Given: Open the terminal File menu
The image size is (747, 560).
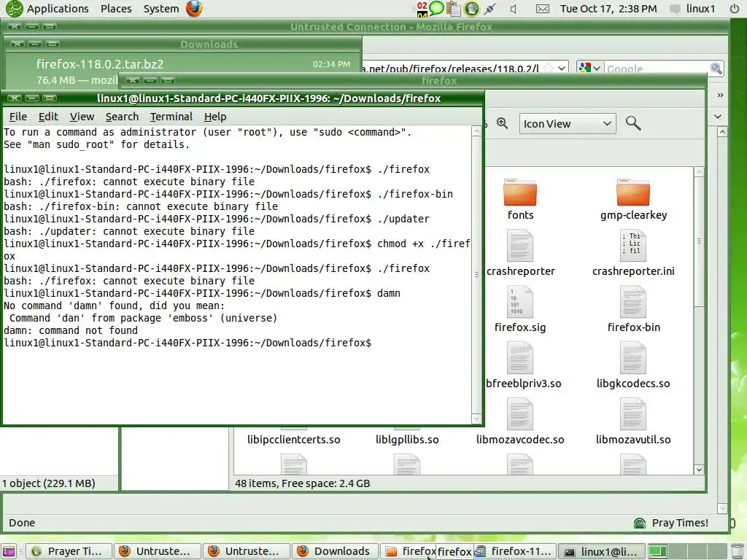Looking at the screenshot, I should coord(18,117).
